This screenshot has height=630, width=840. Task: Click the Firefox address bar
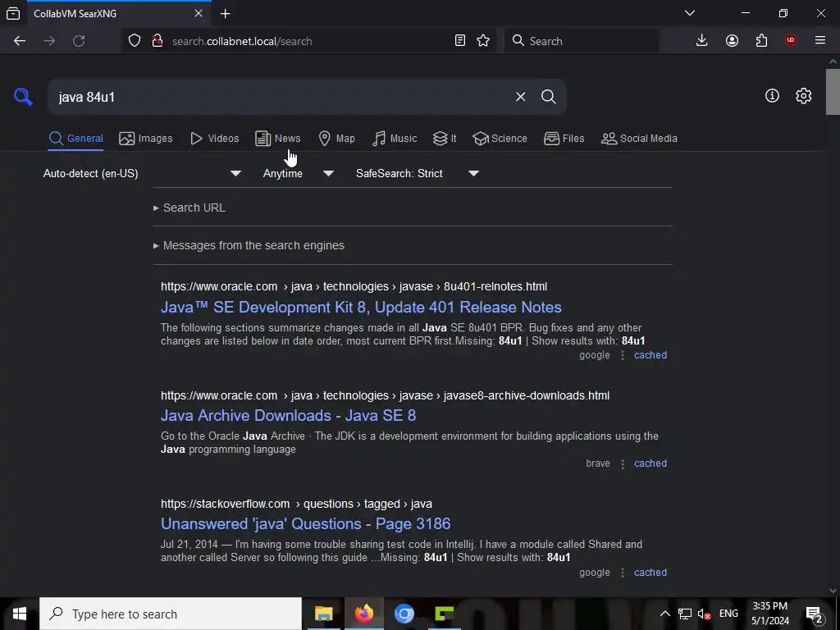click(308, 41)
